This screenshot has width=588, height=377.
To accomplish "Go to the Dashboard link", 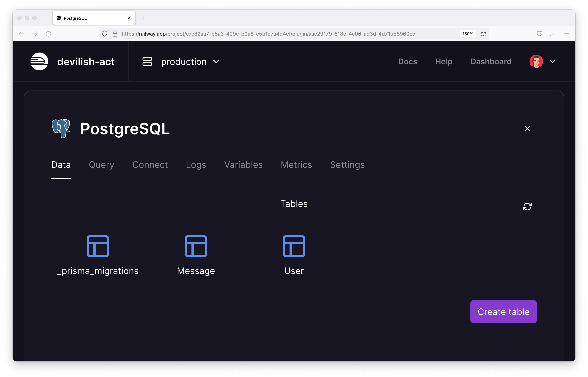I will pyautogui.click(x=491, y=61).
